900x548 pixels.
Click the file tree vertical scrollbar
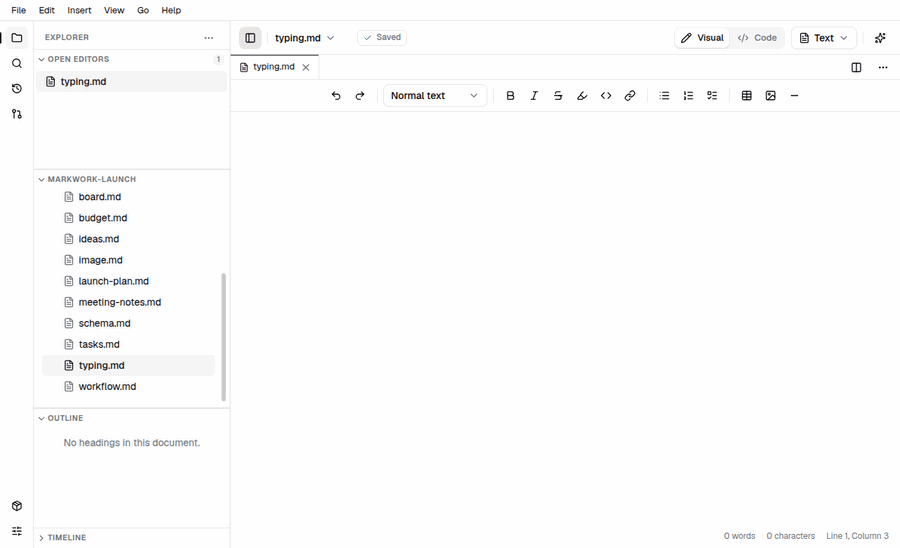pyautogui.click(x=223, y=337)
